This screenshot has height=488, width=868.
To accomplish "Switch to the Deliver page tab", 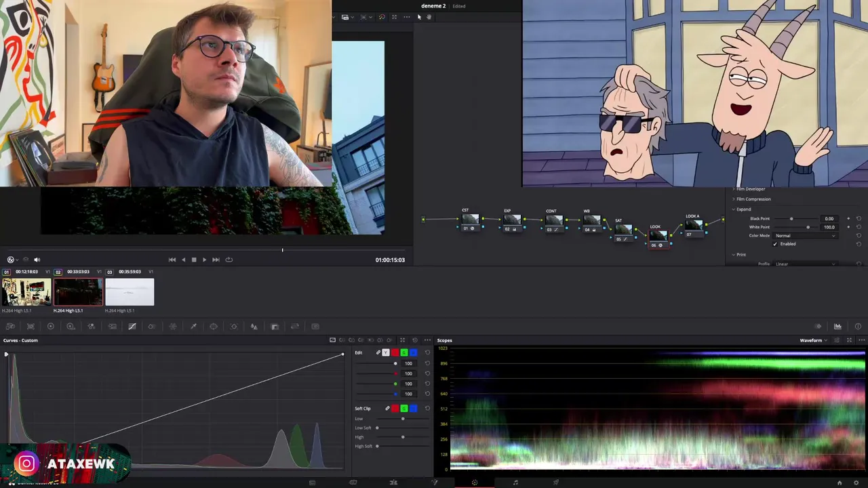I will coord(556,483).
